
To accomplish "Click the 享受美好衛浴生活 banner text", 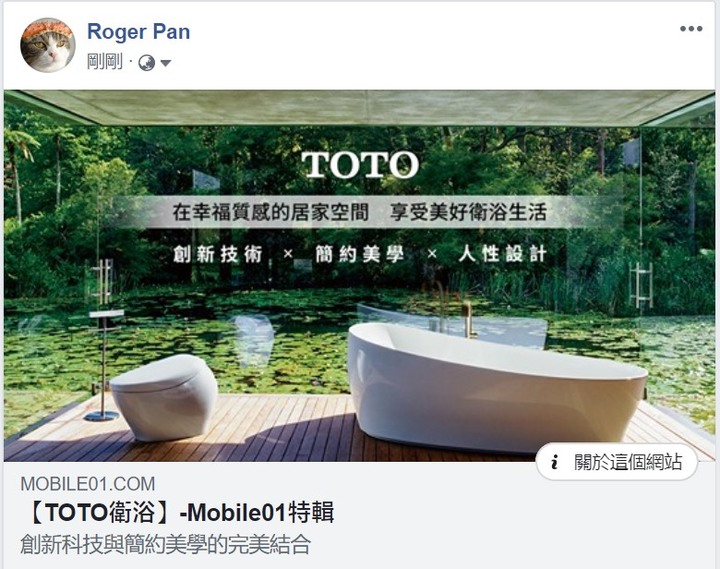I will click(x=469, y=213).
